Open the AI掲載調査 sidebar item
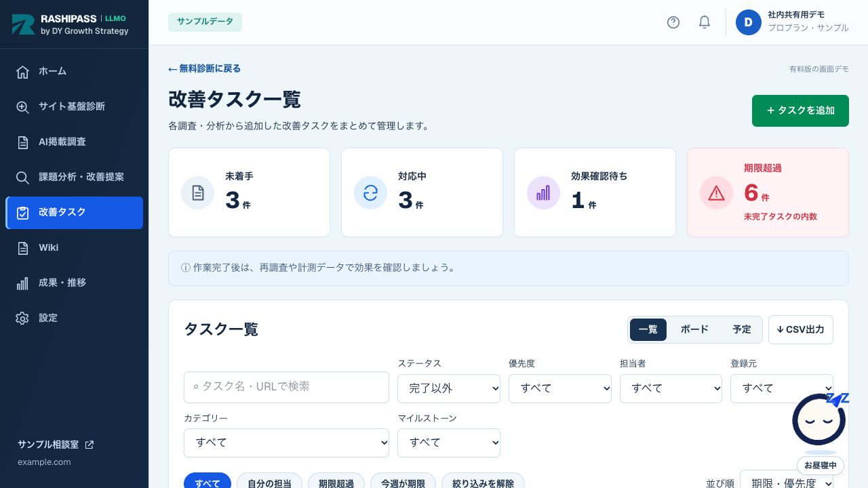The width and height of the screenshot is (868, 488). point(74,142)
